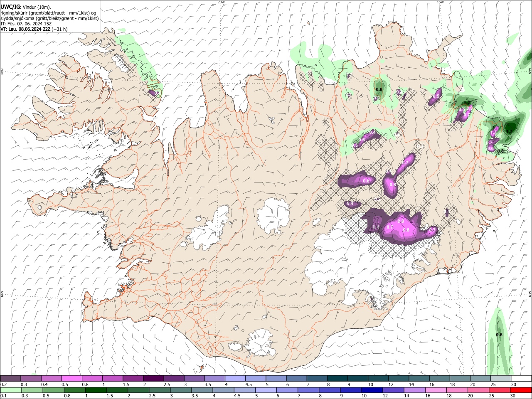
Task: Select lower legend swatch between 20 and 25
Action: [479, 390]
